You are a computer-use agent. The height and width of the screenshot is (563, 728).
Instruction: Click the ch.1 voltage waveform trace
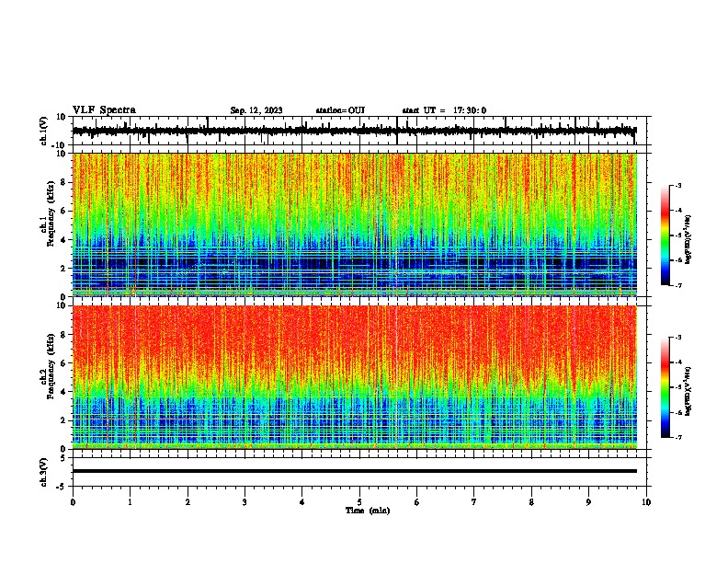355,131
